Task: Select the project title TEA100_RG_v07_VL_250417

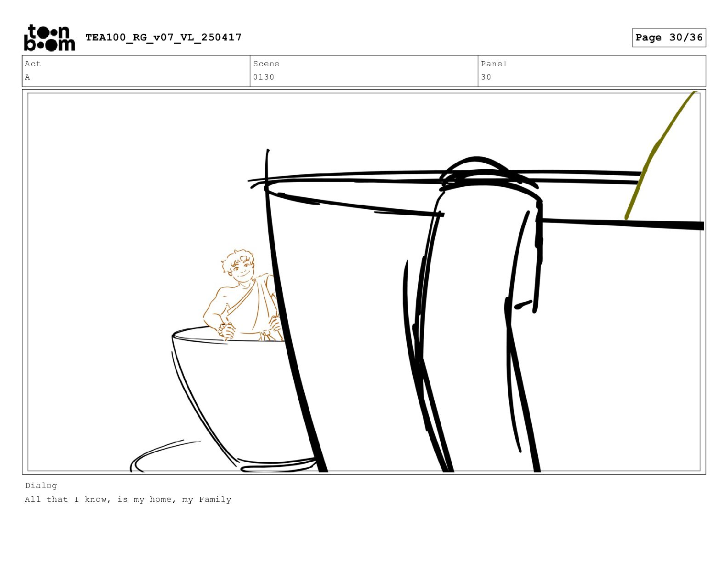Action: click(164, 37)
